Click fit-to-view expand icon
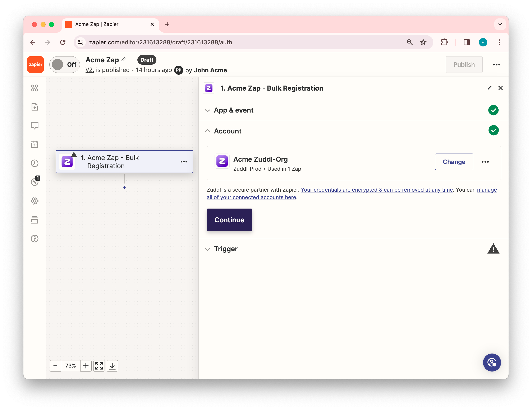This screenshot has width=532, height=410. (99, 366)
